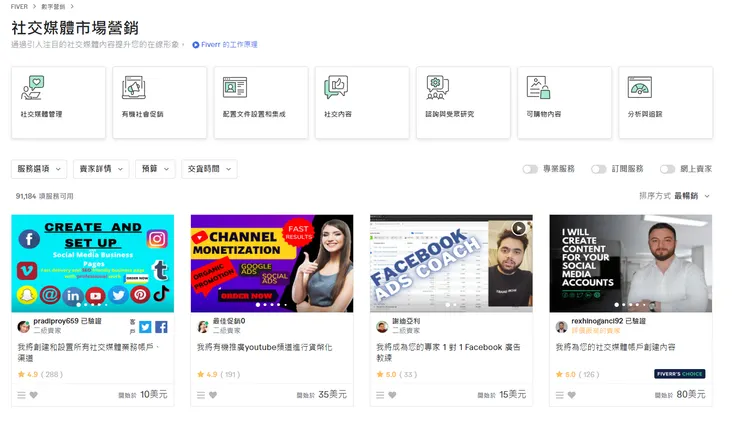740x421 pixels.
Task: Go to FIVER breadcrumb link
Action: (19, 7)
